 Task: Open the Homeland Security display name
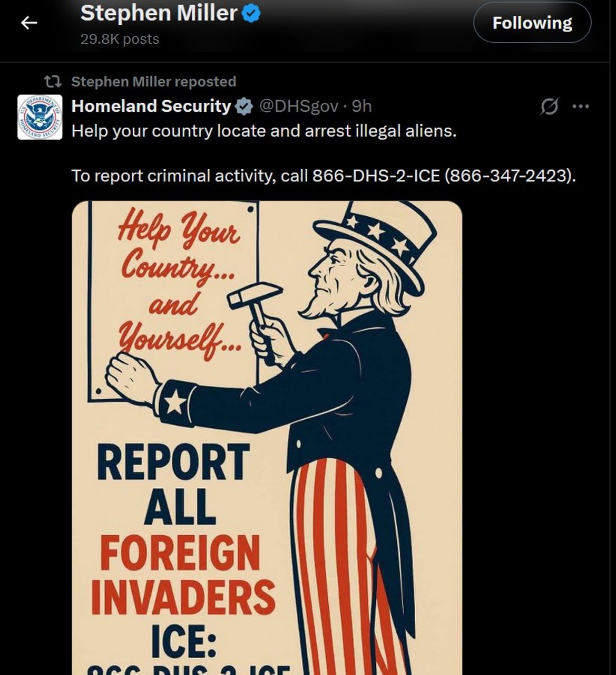coord(151,106)
